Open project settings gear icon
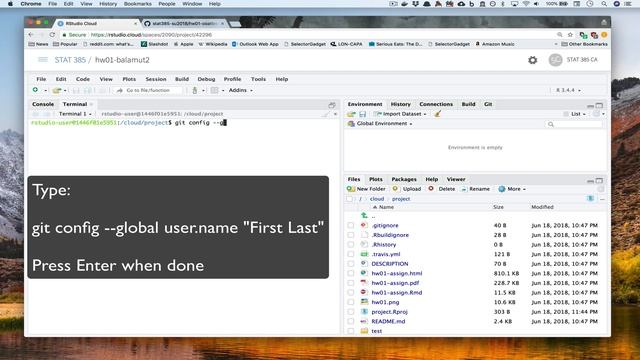This screenshot has height=360, width=640. (533, 60)
